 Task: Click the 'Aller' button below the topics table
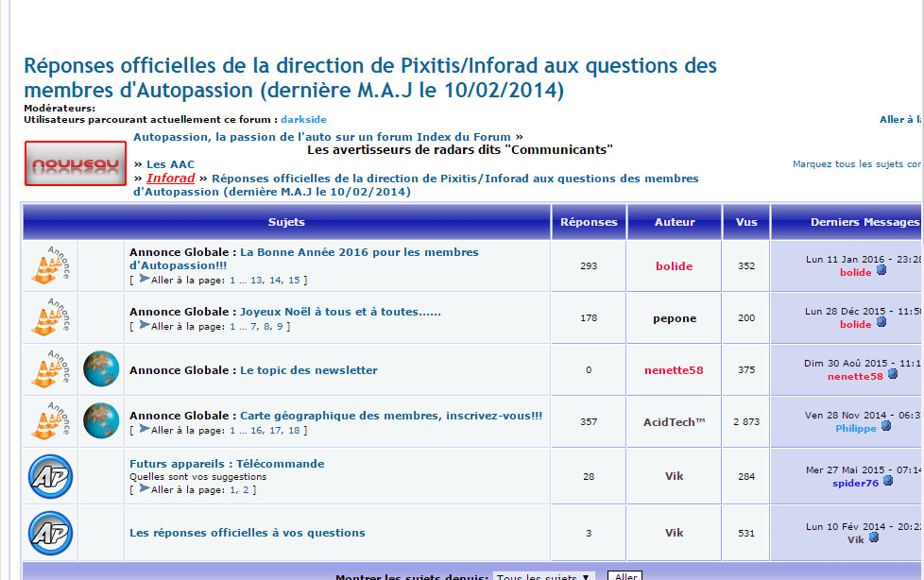[x=625, y=576]
